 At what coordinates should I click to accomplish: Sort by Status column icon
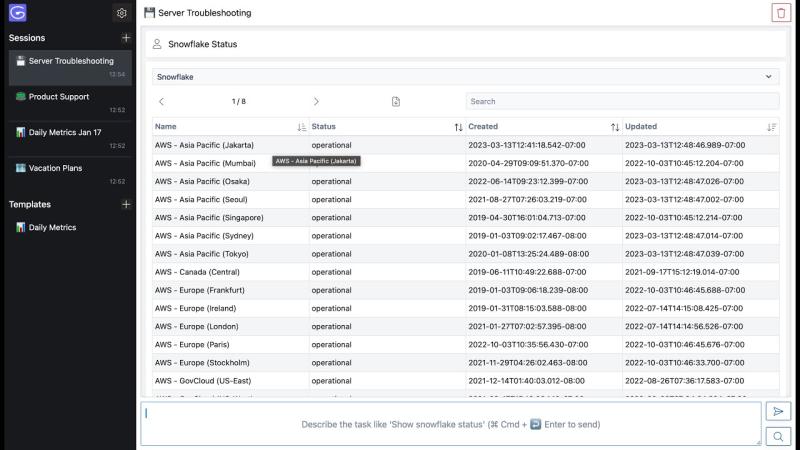pyautogui.click(x=458, y=127)
